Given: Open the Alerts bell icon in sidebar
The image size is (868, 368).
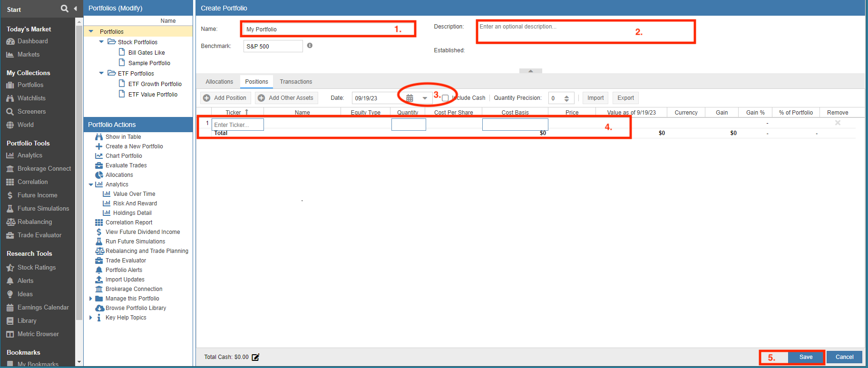Looking at the screenshot, I should point(10,281).
